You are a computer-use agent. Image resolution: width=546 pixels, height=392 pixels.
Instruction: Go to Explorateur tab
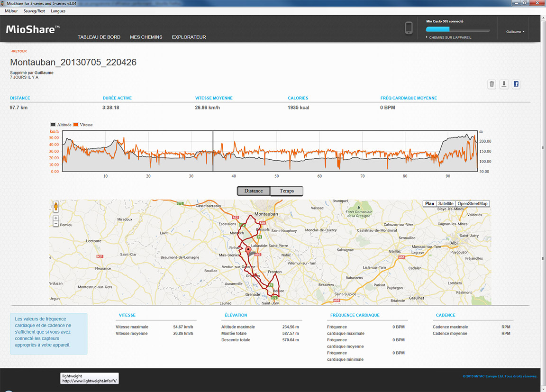tap(189, 37)
